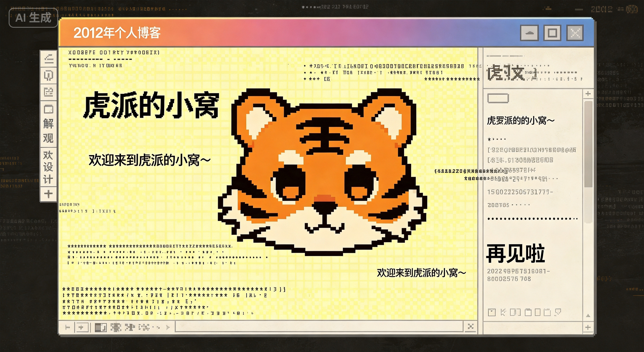Click 欢迎来到虎派的小窝~ at lower right of tiger

(421, 273)
